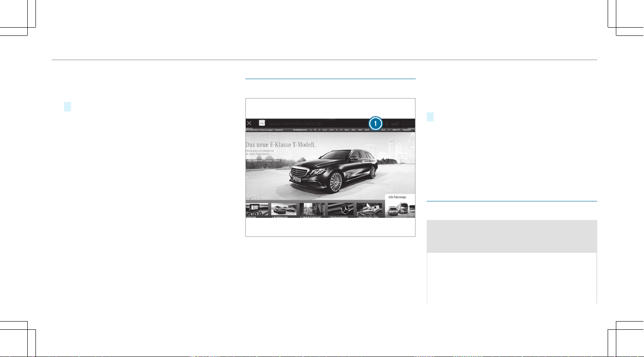The image size is (644, 357).
Task: Select the GLC model link
Action: tap(354, 130)
